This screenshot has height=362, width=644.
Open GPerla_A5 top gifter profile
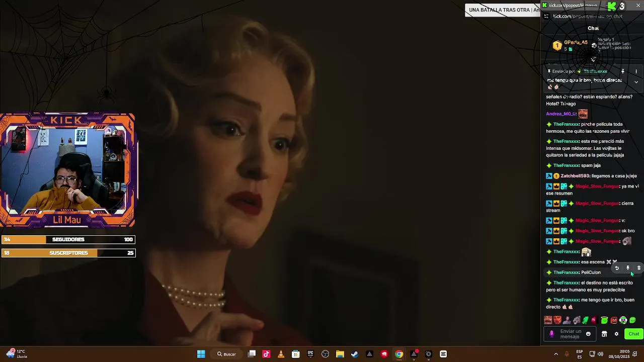point(576,43)
